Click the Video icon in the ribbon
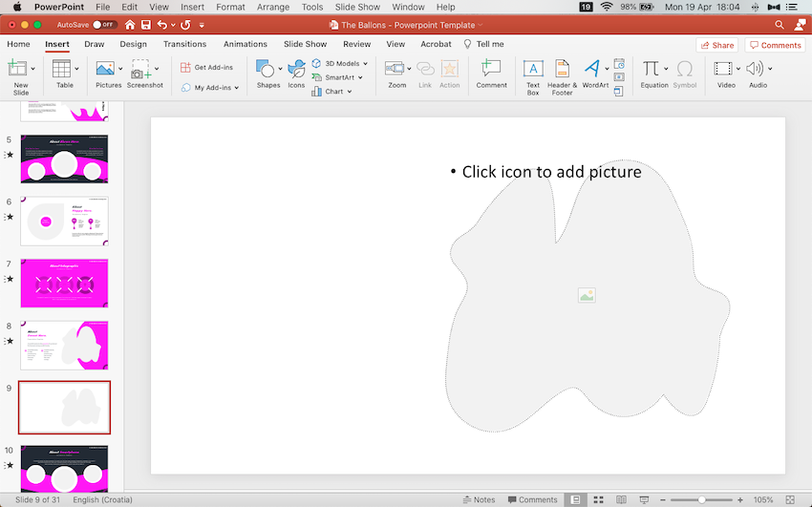 tap(725, 70)
